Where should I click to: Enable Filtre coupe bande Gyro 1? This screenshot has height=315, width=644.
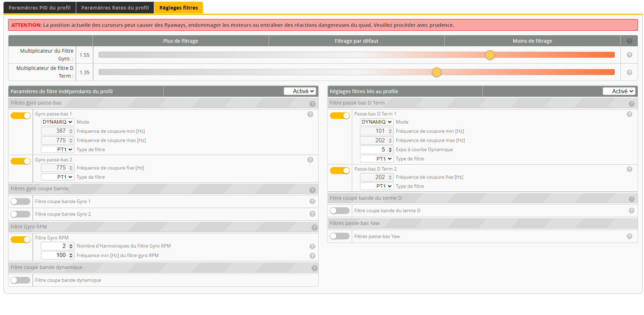[20, 201]
